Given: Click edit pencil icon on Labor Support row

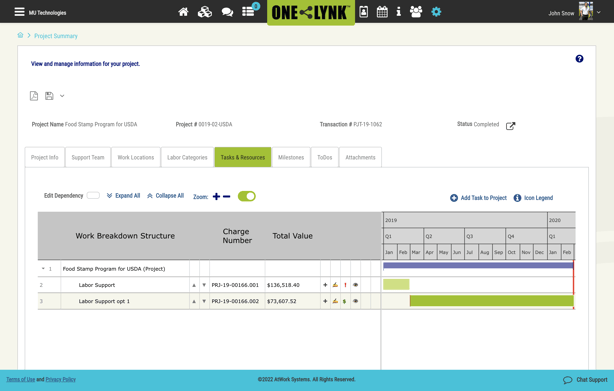Looking at the screenshot, I should click(x=335, y=285).
